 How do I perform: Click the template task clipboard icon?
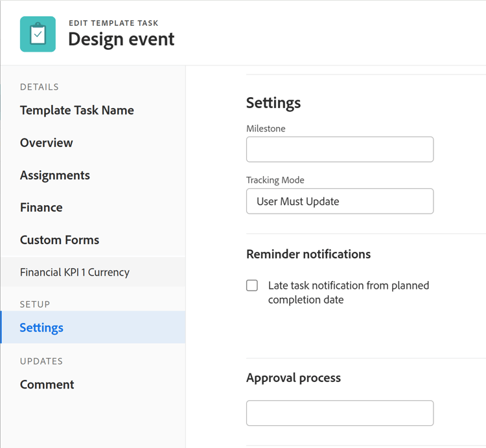coord(38,34)
